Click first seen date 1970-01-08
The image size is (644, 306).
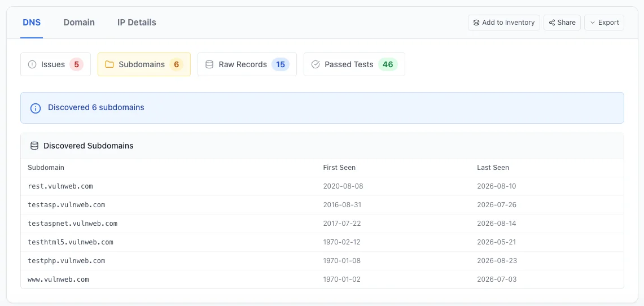point(342,260)
